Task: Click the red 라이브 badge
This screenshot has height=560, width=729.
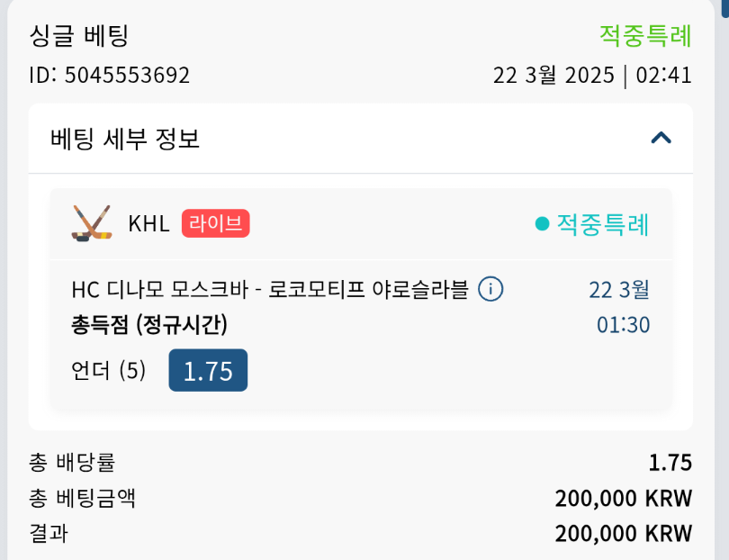Action: (x=215, y=223)
